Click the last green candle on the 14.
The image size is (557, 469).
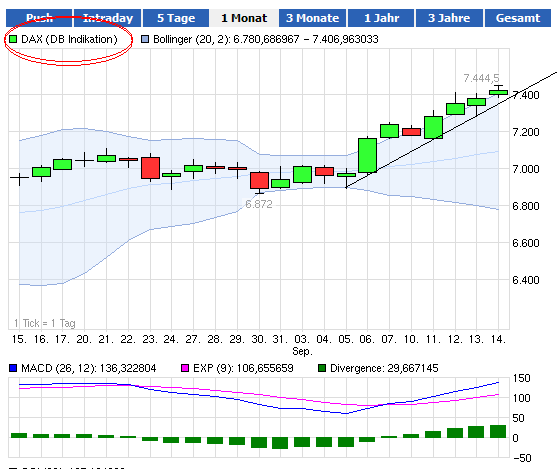(498, 92)
